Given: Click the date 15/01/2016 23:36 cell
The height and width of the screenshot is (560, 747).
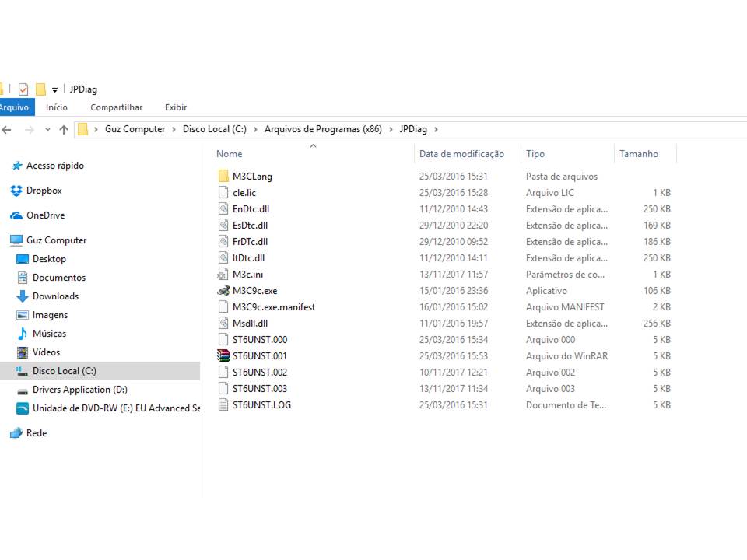Looking at the screenshot, I should click(454, 290).
